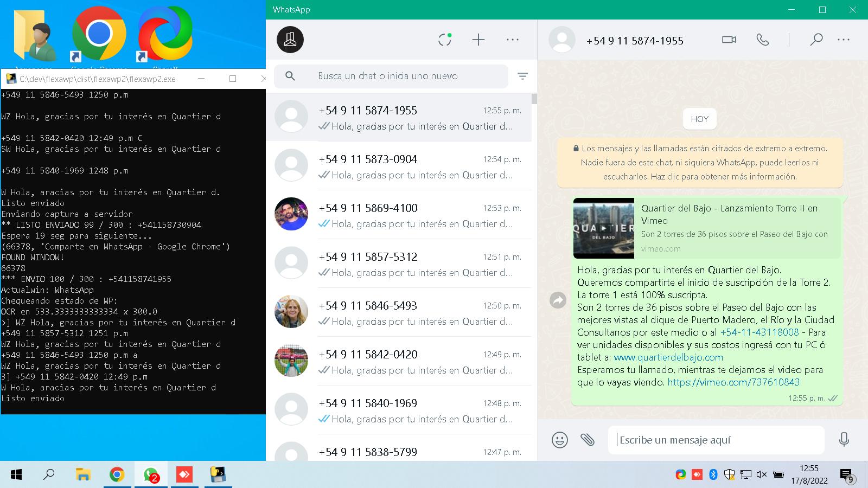Open the user folder desktop icon

(34, 35)
